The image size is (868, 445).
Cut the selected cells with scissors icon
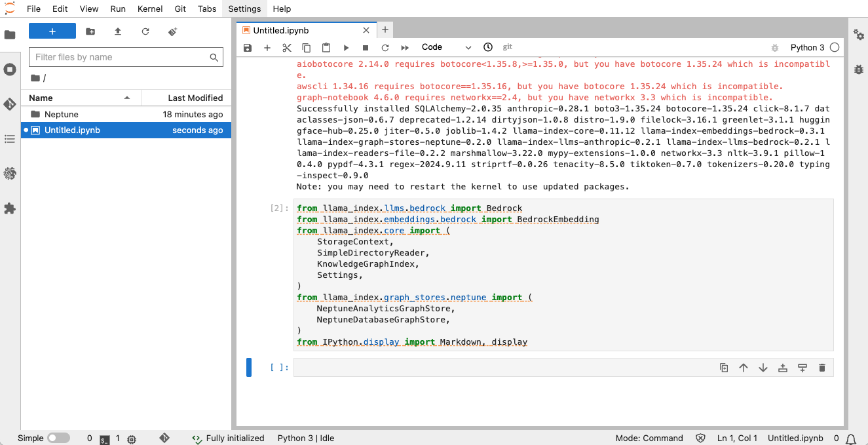pyautogui.click(x=286, y=47)
